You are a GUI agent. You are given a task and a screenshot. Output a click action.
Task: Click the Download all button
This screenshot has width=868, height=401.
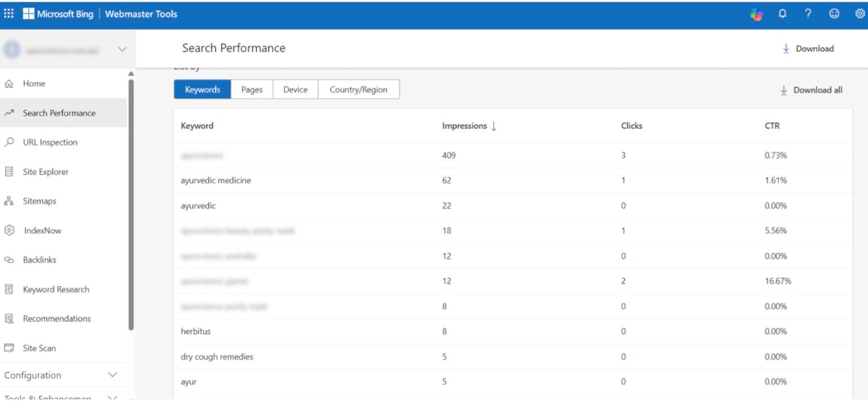(811, 90)
